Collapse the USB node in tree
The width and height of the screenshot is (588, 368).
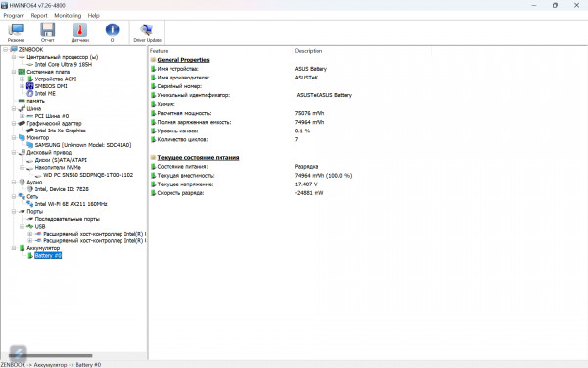(23, 226)
